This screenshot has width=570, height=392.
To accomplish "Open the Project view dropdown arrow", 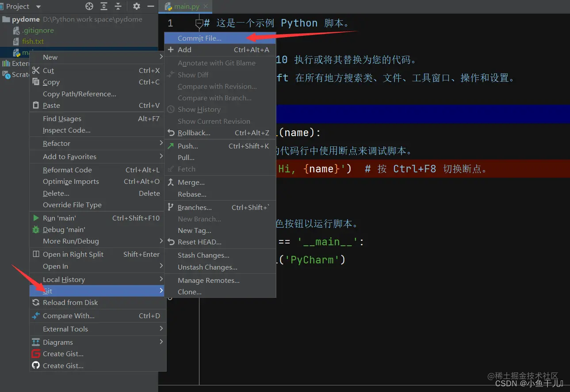I will coord(38,7).
